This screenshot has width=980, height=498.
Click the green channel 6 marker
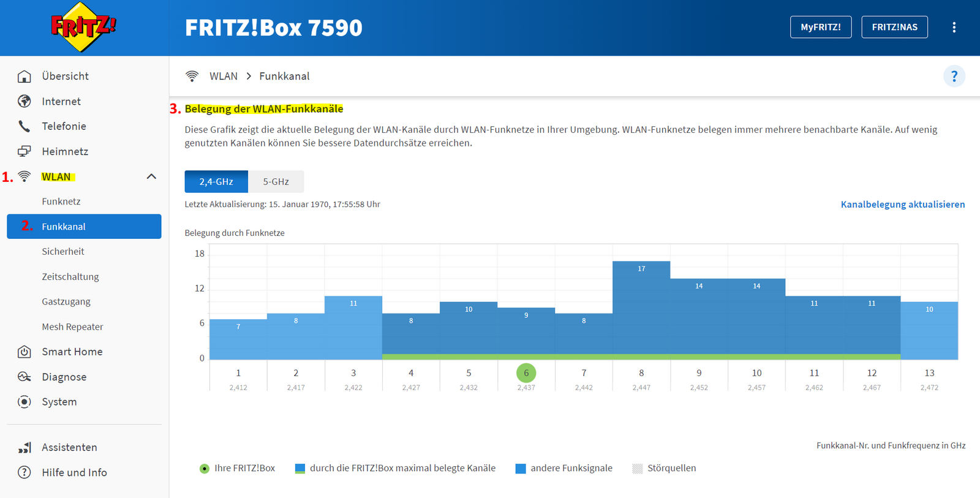[x=526, y=372]
